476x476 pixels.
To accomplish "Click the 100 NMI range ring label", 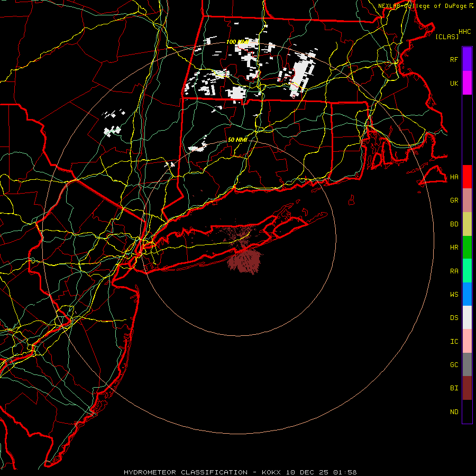I will pyautogui.click(x=237, y=42).
